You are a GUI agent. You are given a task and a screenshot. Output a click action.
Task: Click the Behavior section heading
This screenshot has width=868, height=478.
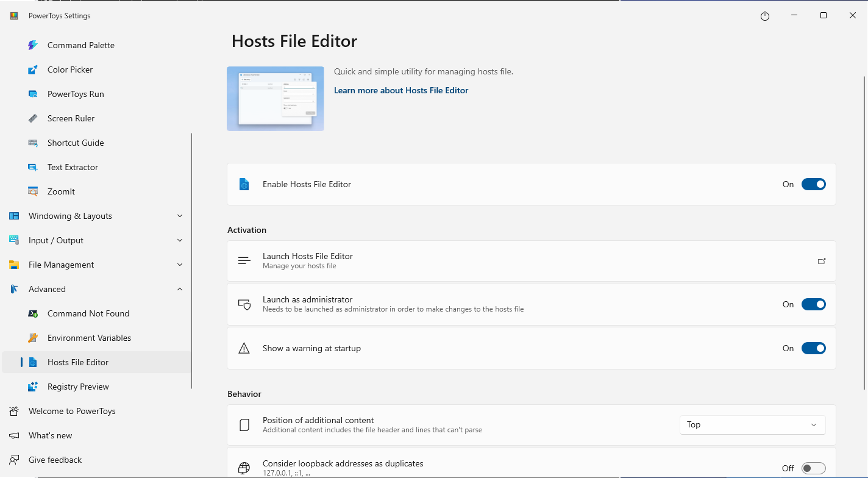click(x=244, y=394)
